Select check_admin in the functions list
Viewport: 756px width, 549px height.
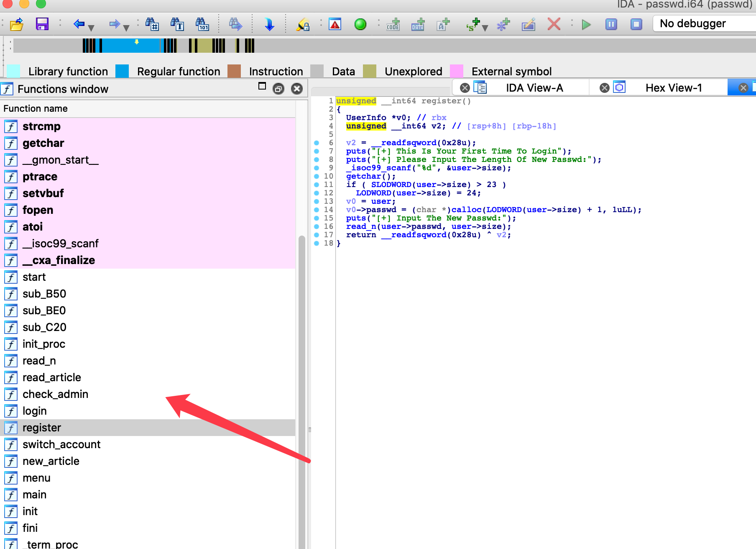[55, 394]
